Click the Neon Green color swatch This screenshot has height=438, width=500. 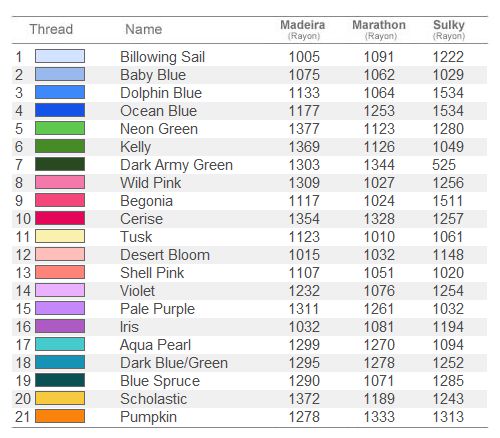click(x=60, y=128)
